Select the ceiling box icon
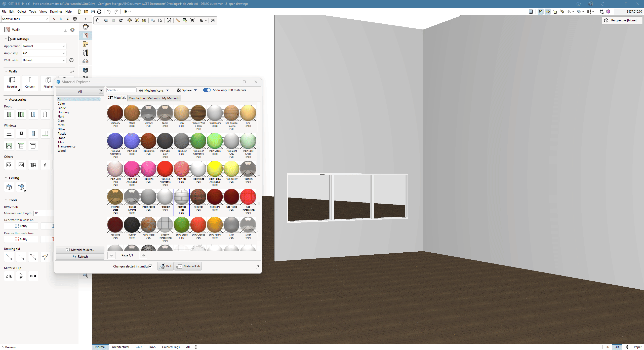Viewport: 644px width, 350px height. 9,187
